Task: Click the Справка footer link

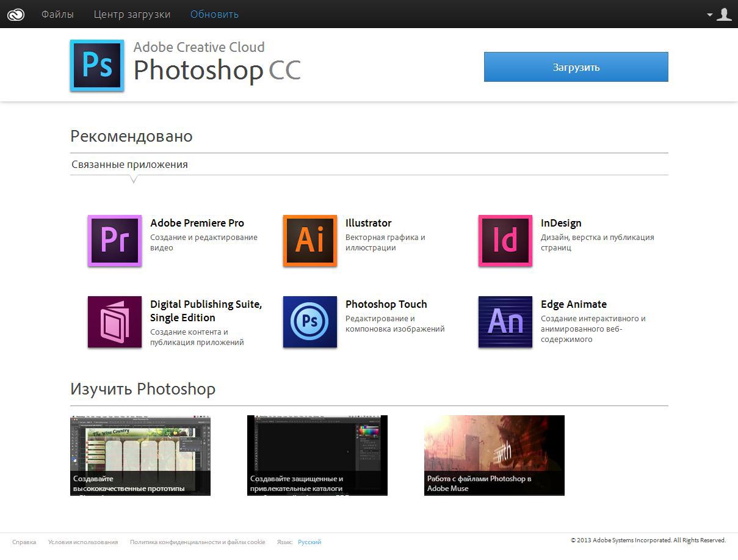Action: [24, 542]
